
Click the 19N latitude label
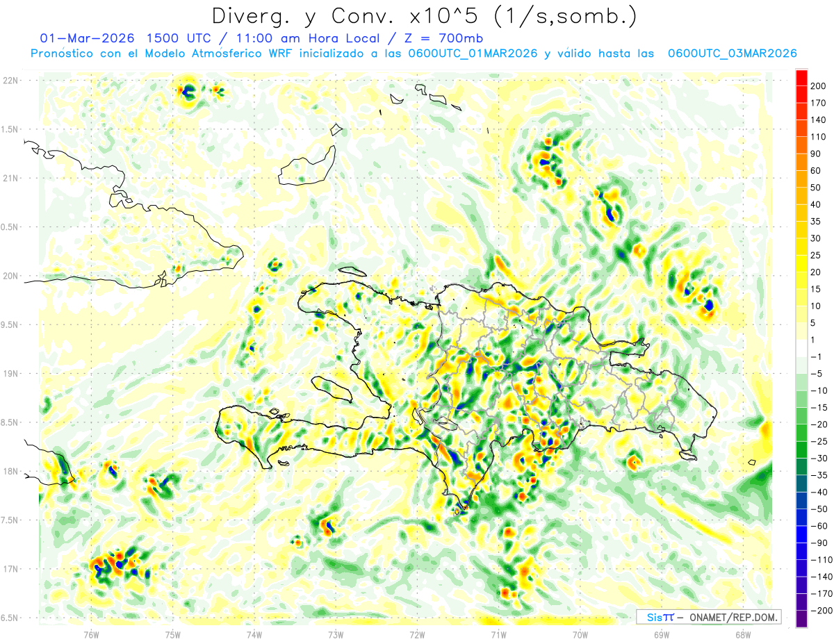10,374
